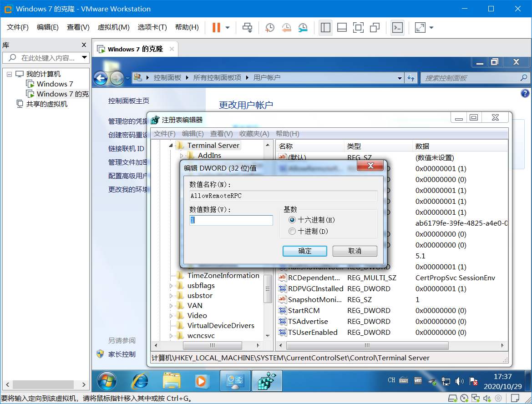Select the TSUserEnabled registry value

(313, 332)
